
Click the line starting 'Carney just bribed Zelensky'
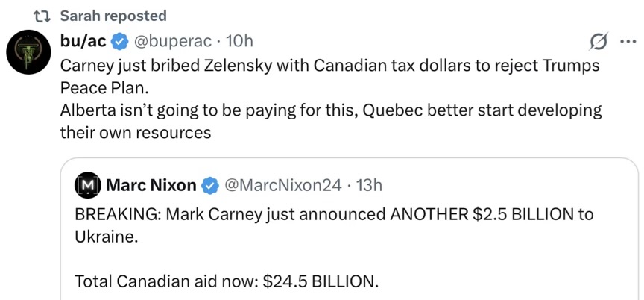[328, 64]
